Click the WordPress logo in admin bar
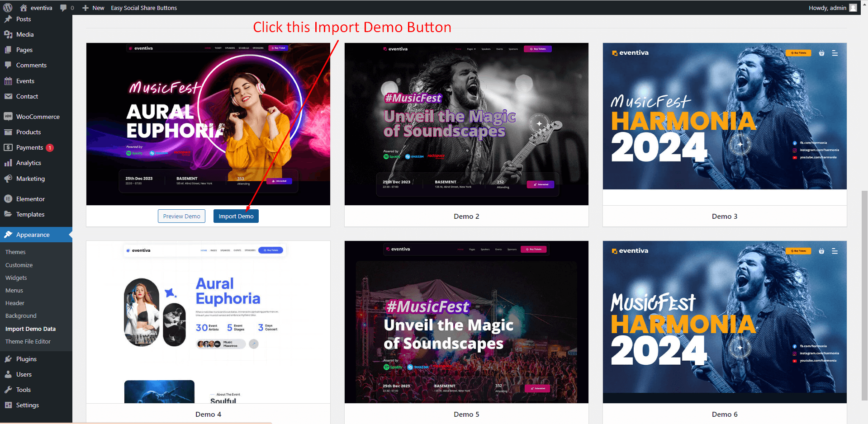 8,8
